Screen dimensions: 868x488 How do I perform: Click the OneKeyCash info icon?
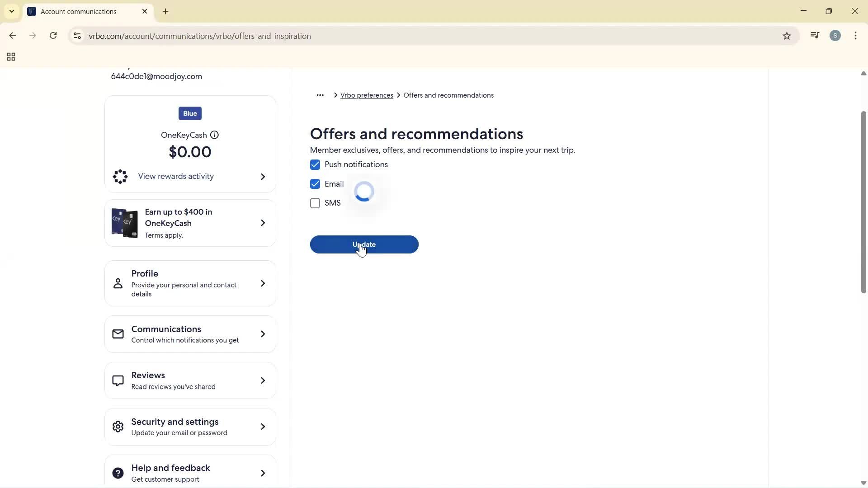click(x=214, y=135)
